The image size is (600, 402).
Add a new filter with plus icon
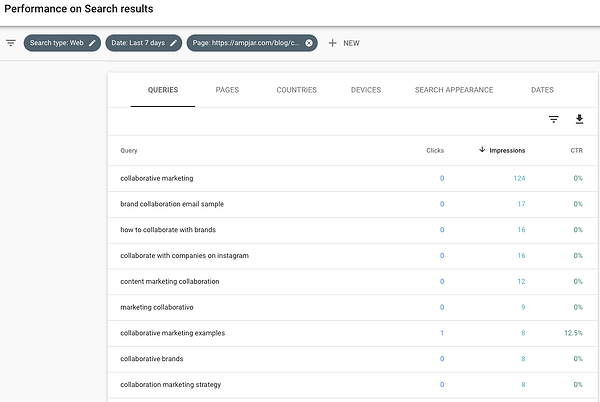(333, 43)
